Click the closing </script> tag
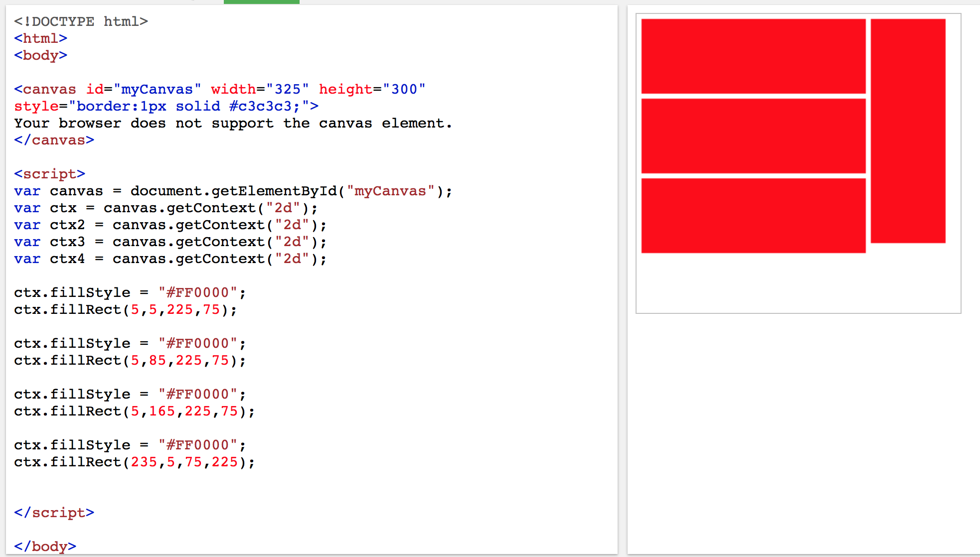980x557 pixels. pyautogui.click(x=54, y=513)
